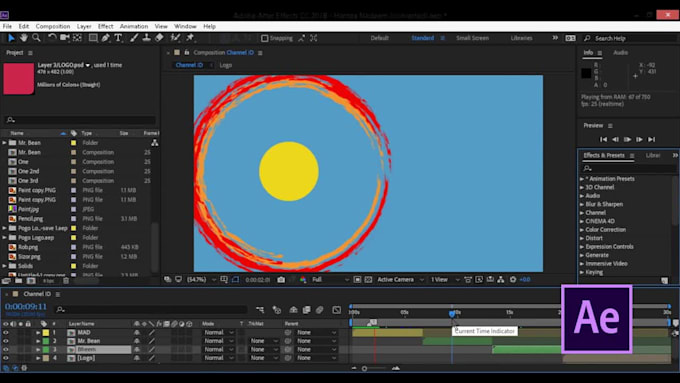Image resolution: width=680 pixels, height=383 pixels.
Task: Open the Effect menu
Action: coord(105,26)
